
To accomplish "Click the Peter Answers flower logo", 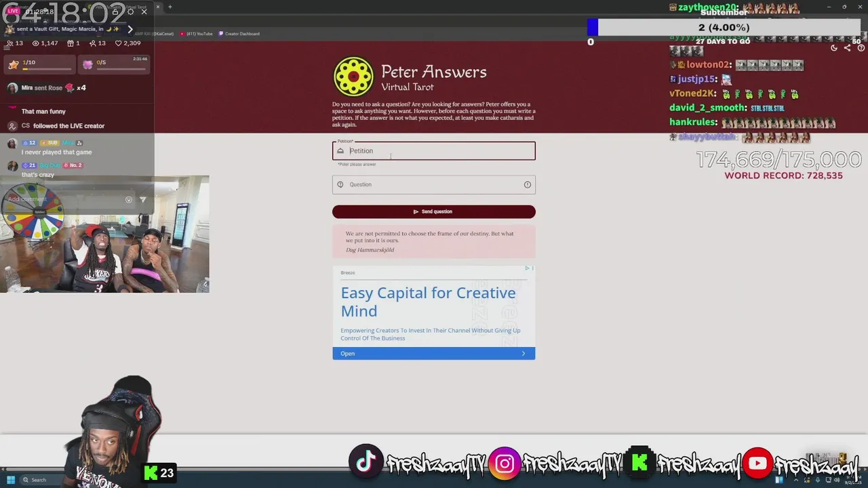I will coord(353,76).
